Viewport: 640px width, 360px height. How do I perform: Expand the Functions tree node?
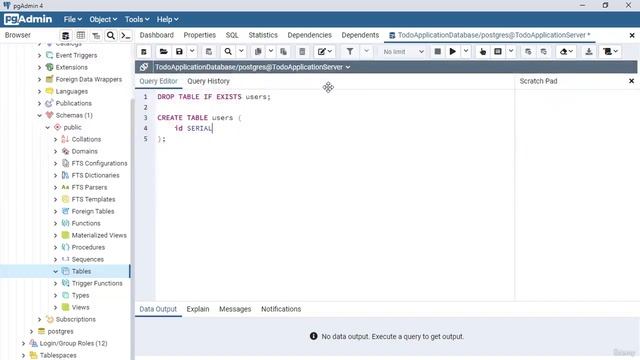click(56, 223)
